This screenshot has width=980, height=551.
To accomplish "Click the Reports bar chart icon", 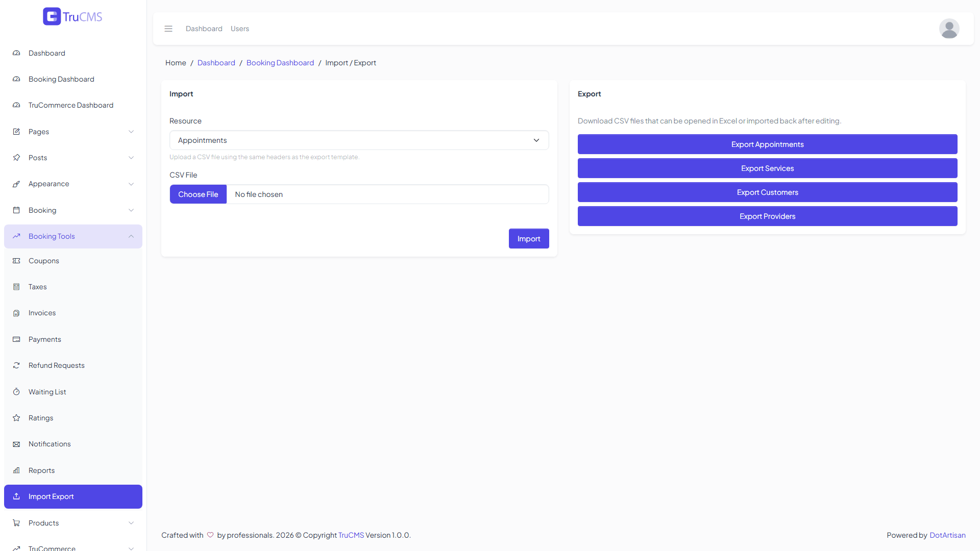I will (x=16, y=470).
